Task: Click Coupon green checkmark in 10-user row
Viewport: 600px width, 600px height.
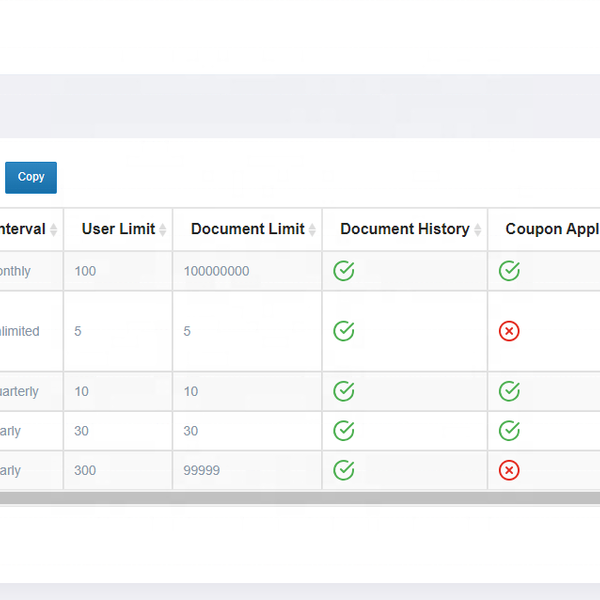Action: click(509, 391)
